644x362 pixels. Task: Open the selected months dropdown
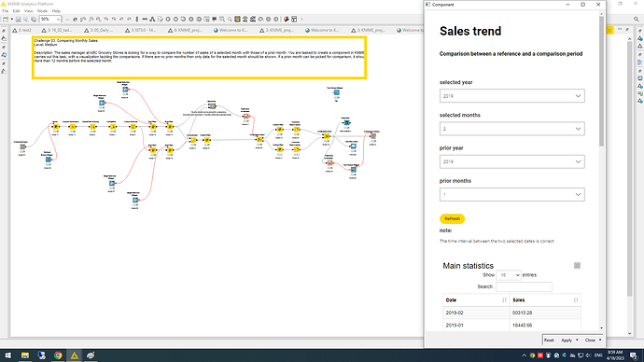tap(511, 129)
